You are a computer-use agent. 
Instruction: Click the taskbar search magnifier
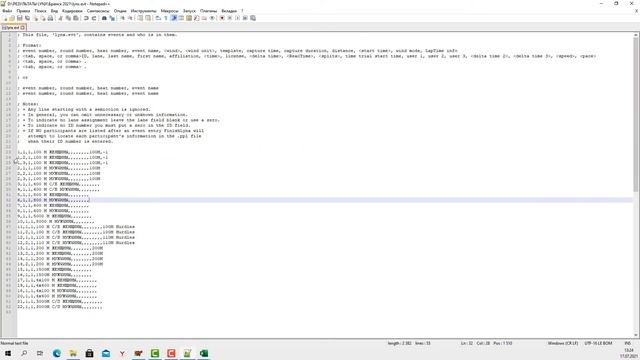tap(24, 353)
